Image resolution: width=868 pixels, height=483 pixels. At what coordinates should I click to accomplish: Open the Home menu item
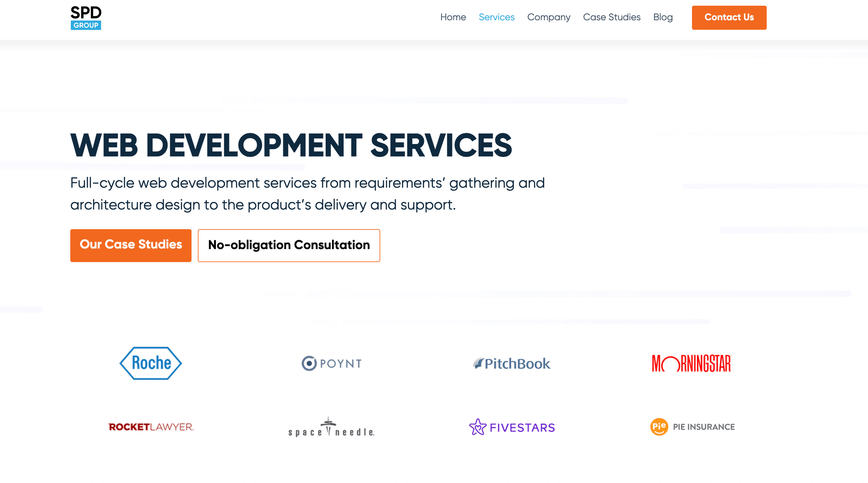pos(453,17)
